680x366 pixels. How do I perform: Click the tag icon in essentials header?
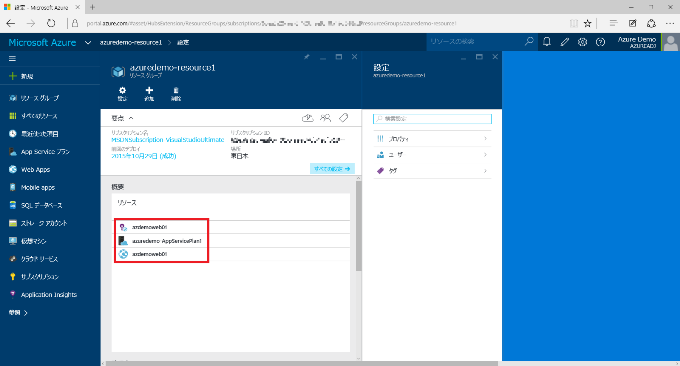point(343,118)
